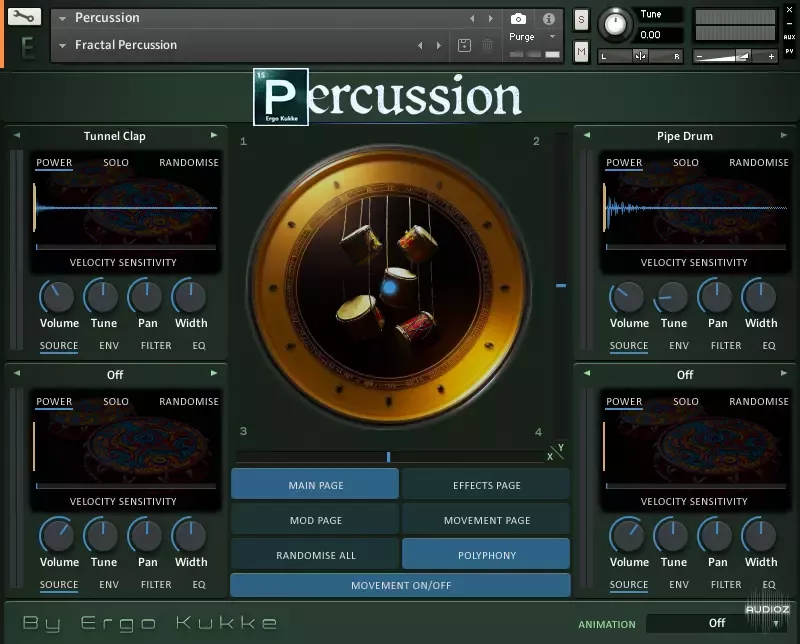The image size is (800, 644).
Task: Switch to MAIN PAGE
Action: click(315, 484)
